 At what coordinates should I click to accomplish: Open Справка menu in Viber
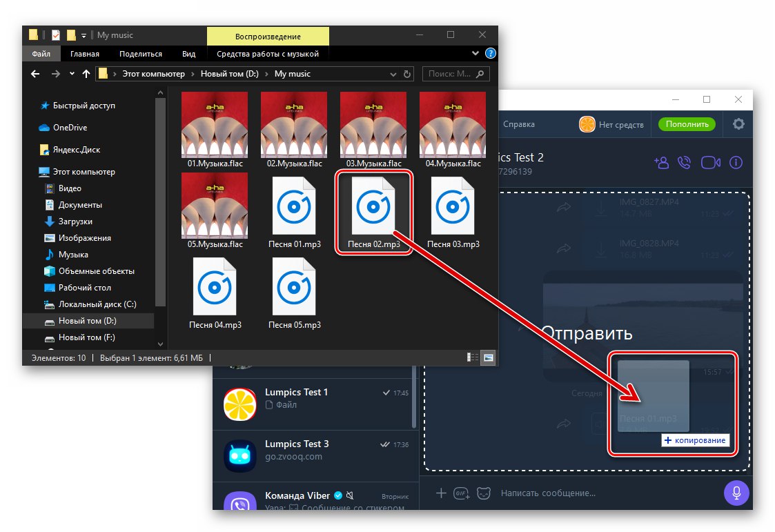pos(519,124)
